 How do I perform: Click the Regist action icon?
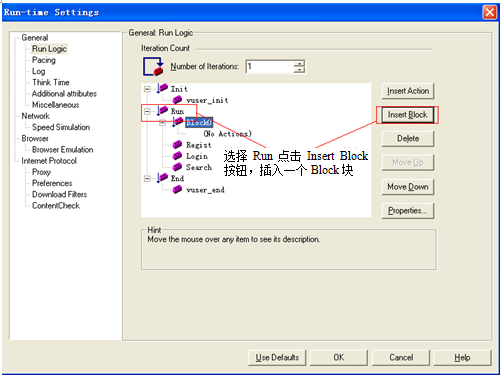pos(177,145)
